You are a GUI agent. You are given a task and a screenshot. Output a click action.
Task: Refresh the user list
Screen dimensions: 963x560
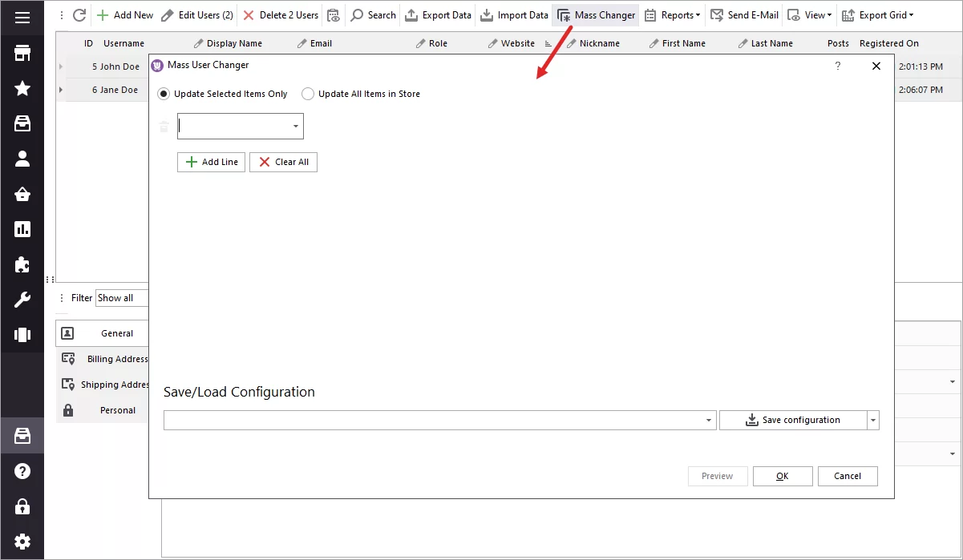point(78,14)
